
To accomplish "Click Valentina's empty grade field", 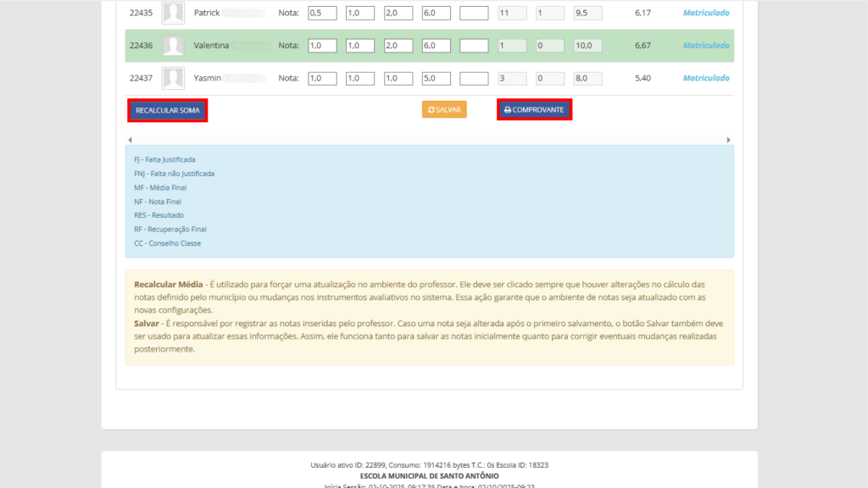I will point(474,46).
